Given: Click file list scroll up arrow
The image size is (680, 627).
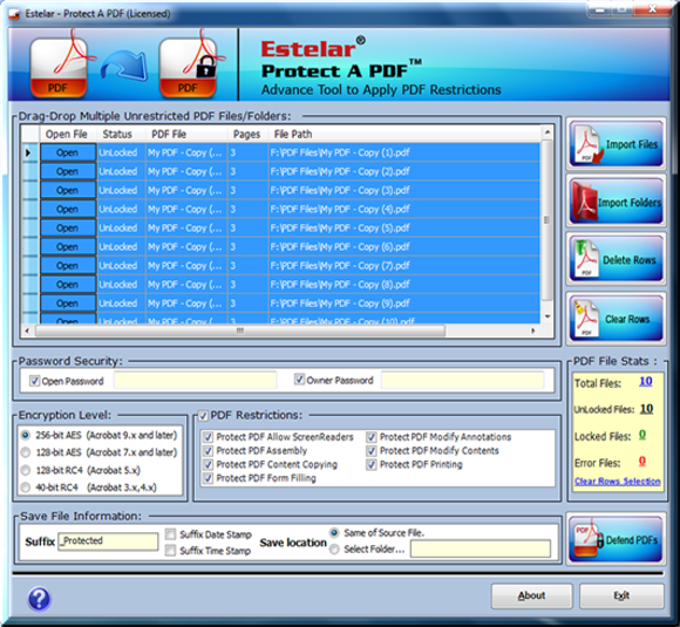Looking at the screenshot, I should pos(547,131).
